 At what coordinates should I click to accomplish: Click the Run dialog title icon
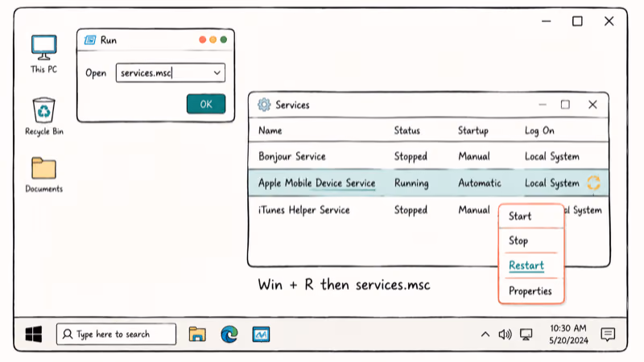click(90, 39)
